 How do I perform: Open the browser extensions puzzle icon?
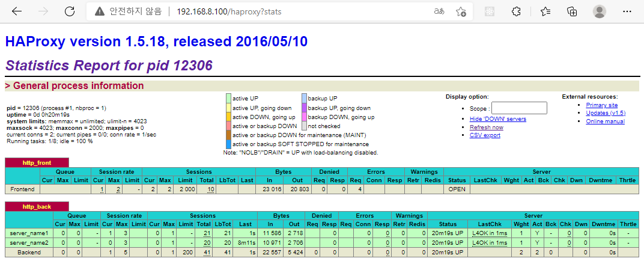click(x=516, y=11)
